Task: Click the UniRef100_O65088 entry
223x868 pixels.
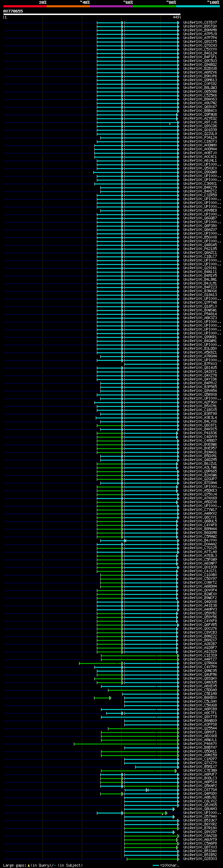Action: coord(200,92)
